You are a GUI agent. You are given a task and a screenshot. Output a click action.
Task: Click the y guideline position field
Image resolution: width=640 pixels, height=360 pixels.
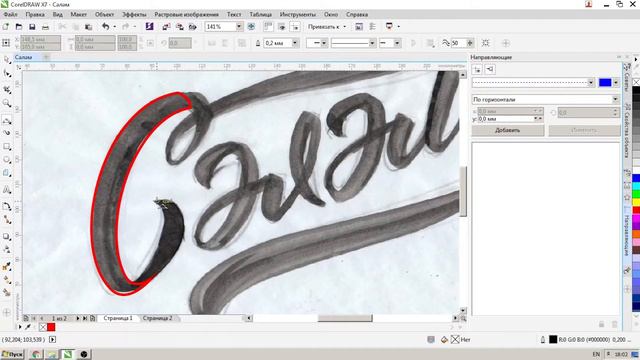pyautogui.click(x=506, y=119)
